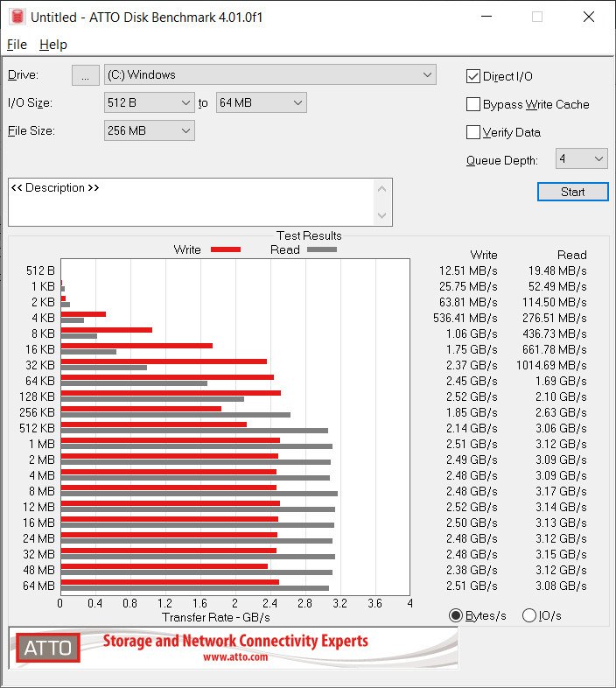Screen dimensions: 616x688
Task: Click the 19.48 MB/s read value
Action: click(x=557, y=270)
